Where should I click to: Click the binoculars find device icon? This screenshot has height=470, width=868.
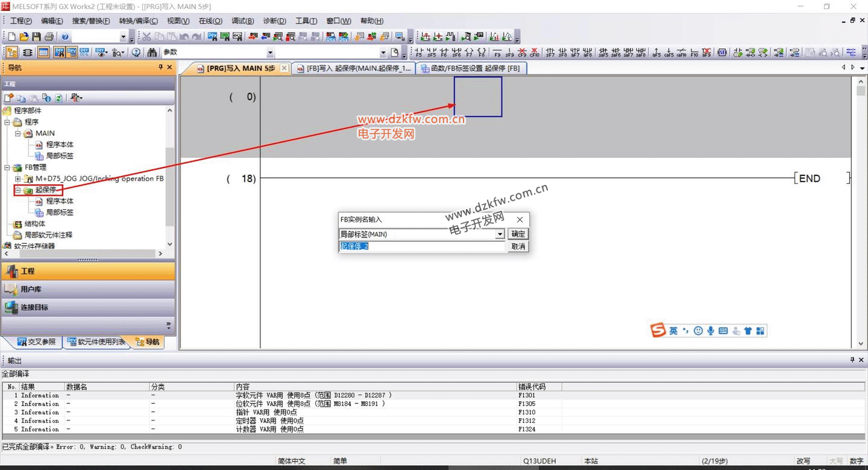click(152, 52)
